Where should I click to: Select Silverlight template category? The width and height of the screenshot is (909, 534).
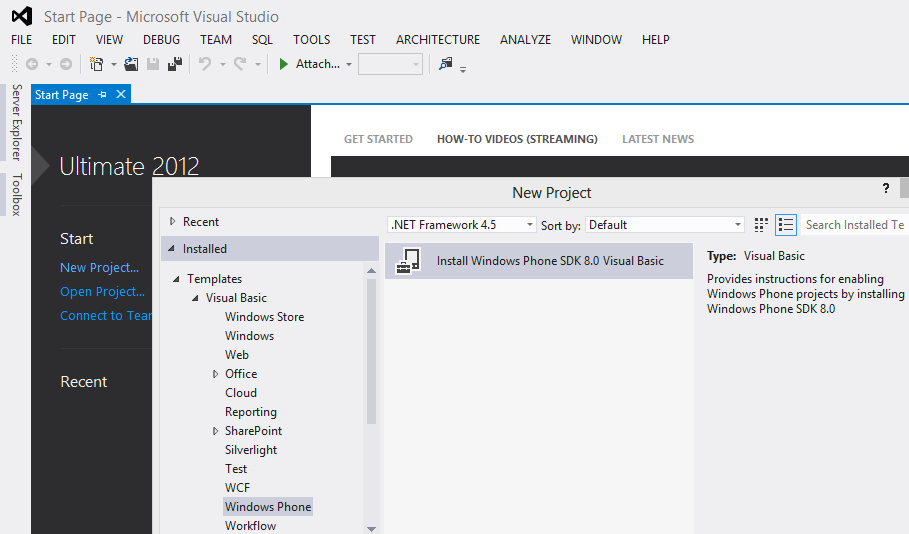251,450
